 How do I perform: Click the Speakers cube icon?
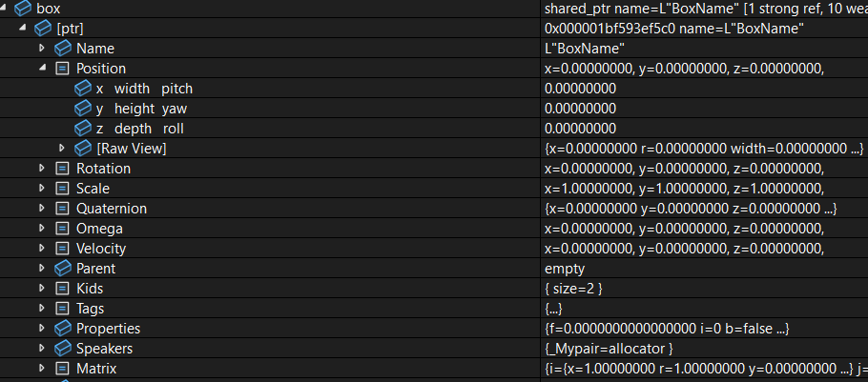pos(63,349)
